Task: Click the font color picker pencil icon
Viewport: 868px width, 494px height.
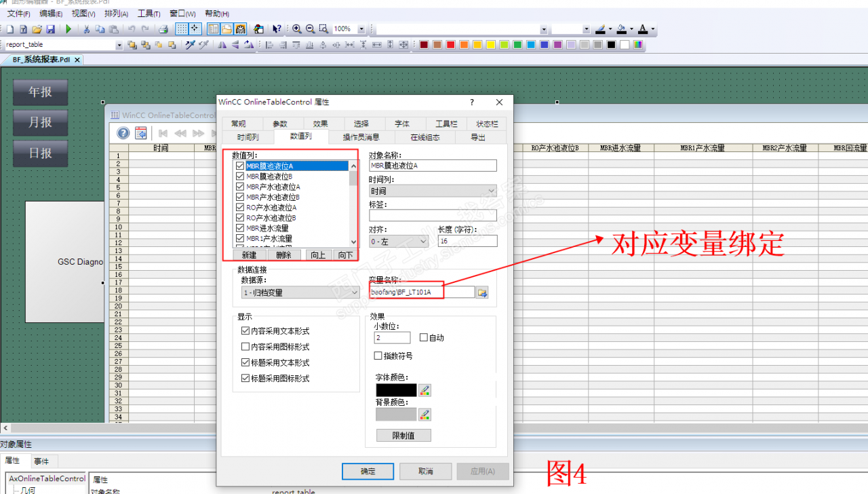Action: 425,390
